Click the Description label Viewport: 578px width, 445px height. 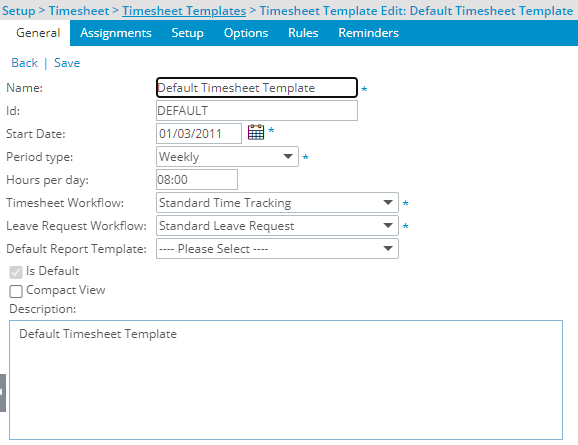click(x=42, y=309)
